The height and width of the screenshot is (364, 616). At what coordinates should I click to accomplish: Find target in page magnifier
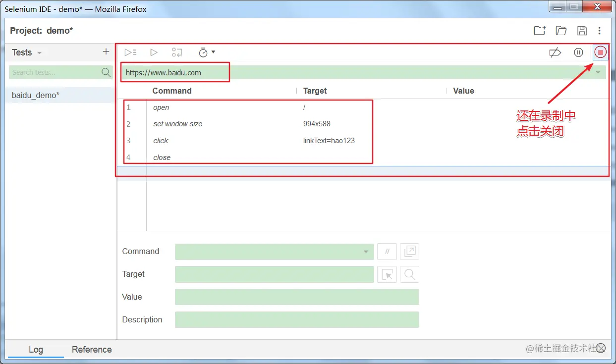[409, 274]
